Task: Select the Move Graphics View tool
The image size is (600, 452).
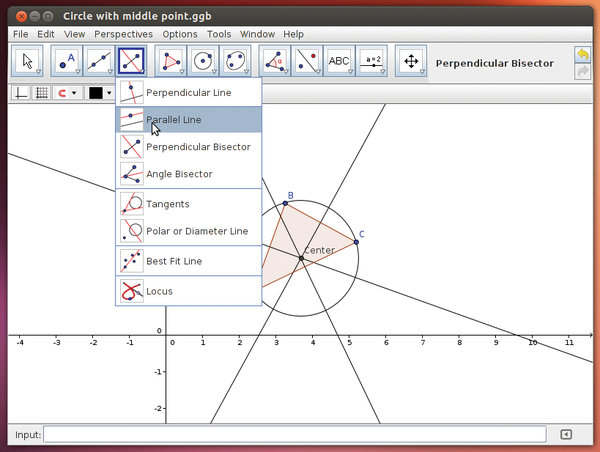Action: (x=410, y=61)
